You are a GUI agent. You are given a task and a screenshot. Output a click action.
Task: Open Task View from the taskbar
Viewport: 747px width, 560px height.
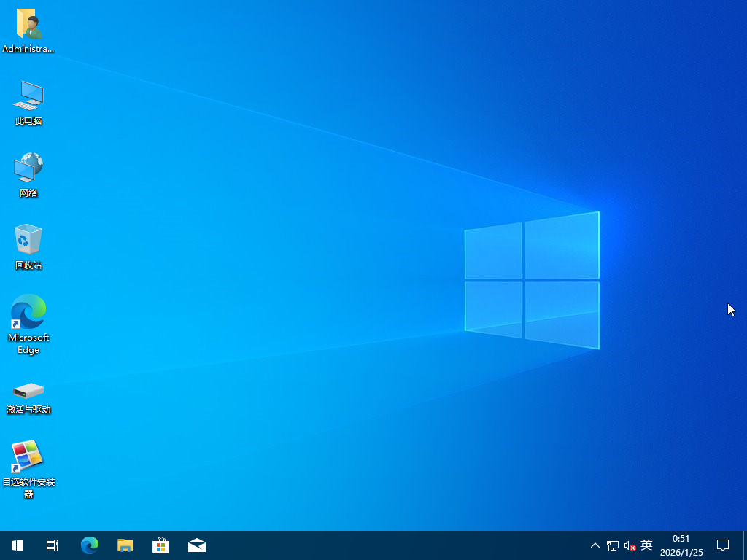(51, 545)
